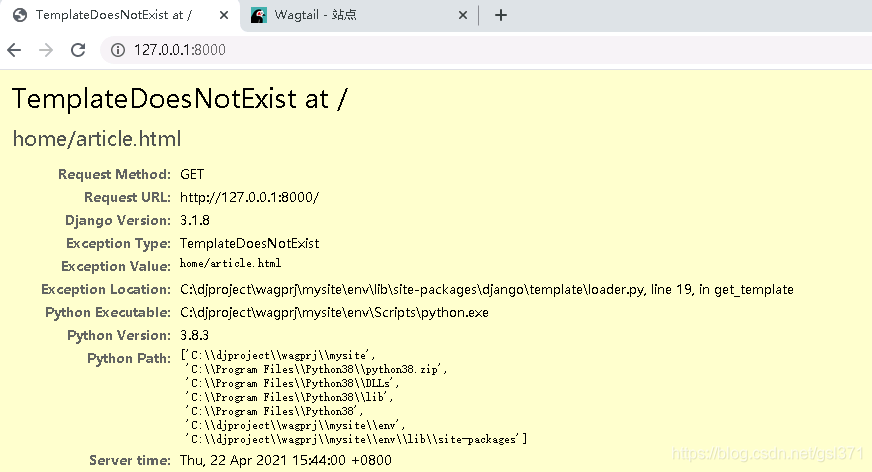The height and width of the screenshot is (472, 872).
Task: Select the home/article.html subtitle text
Action: [x=97, y=138]
